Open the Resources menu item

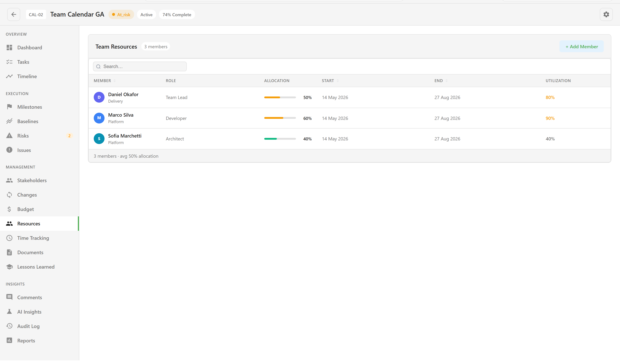[39, 224]
